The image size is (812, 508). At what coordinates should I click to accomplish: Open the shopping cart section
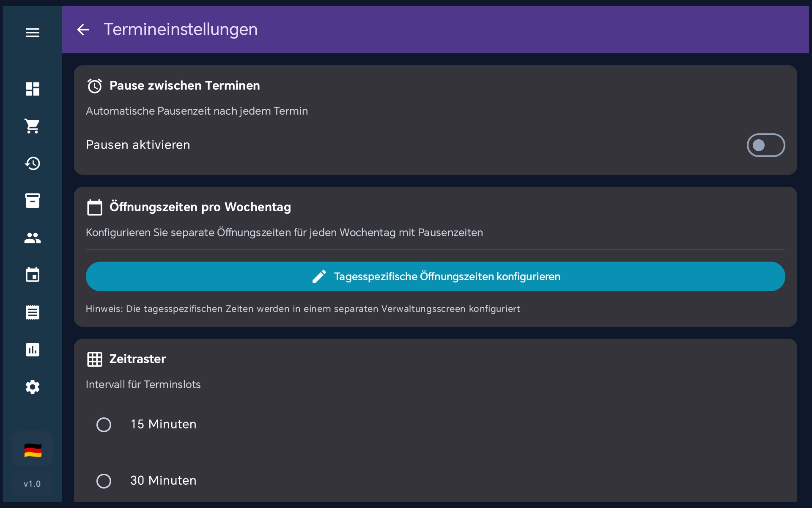(32, 126)
